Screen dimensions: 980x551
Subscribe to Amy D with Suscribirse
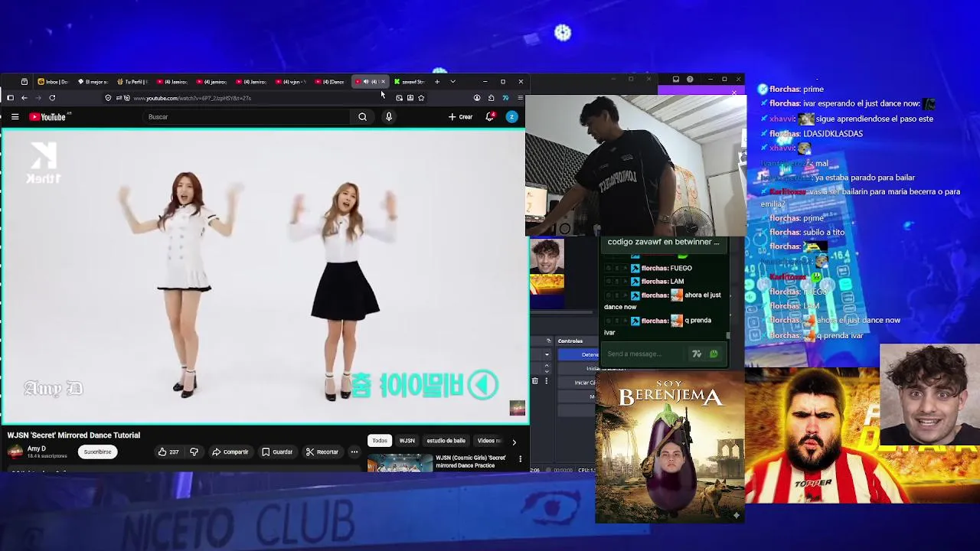coord(97,452)
